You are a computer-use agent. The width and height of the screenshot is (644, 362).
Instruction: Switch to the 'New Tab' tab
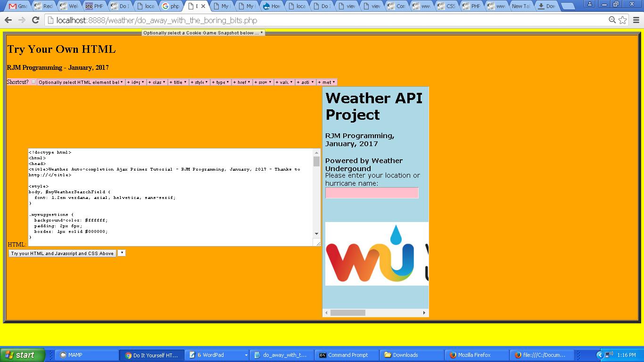click(520, 6)
